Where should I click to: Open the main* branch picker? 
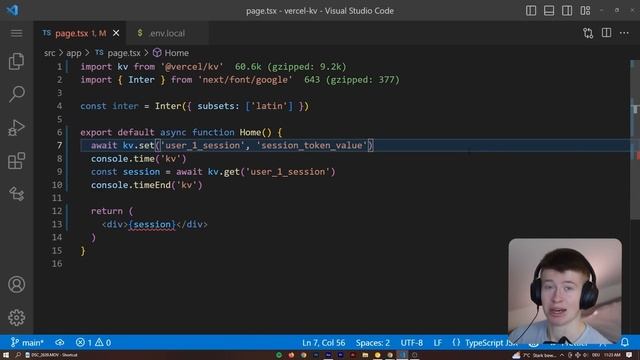[x=27, y=342]
